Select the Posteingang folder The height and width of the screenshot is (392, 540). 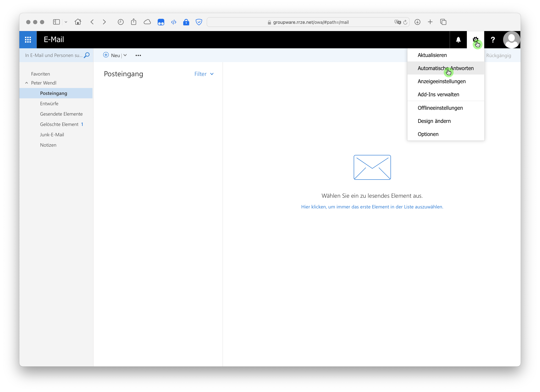(x=56, y=93)
